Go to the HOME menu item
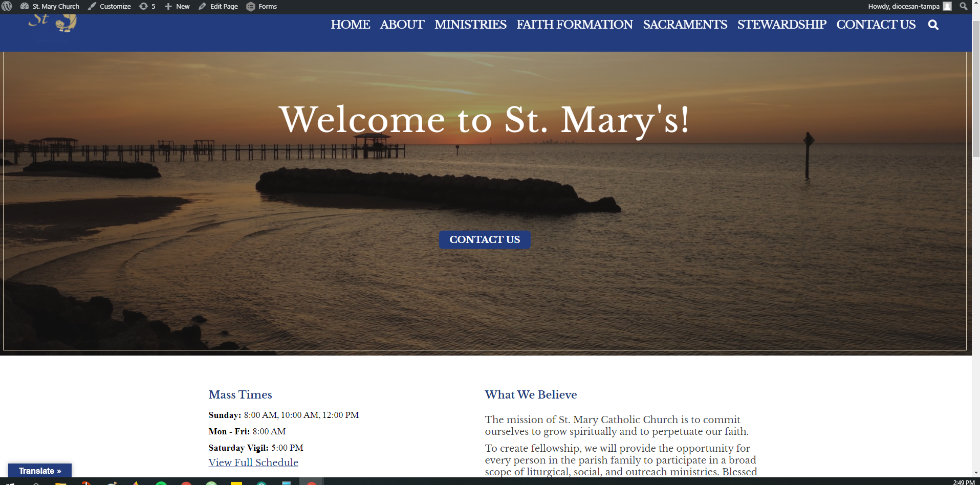 click(x=350, y=25)
